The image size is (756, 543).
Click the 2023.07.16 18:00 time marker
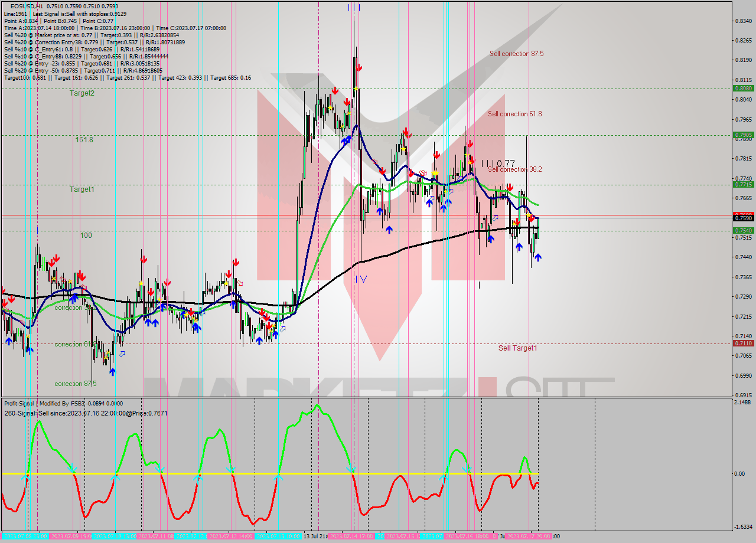coord(467,537)
